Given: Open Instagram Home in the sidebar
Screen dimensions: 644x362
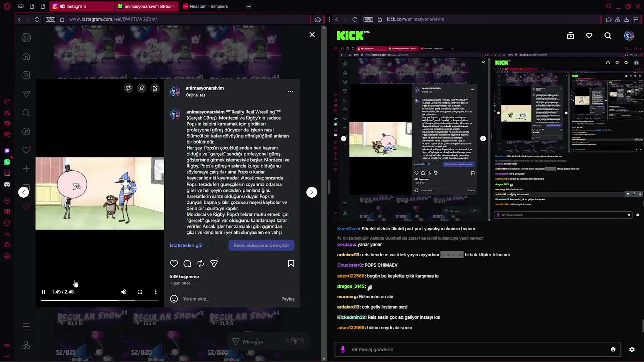Looking at the screenshot, I should point(26,56).
